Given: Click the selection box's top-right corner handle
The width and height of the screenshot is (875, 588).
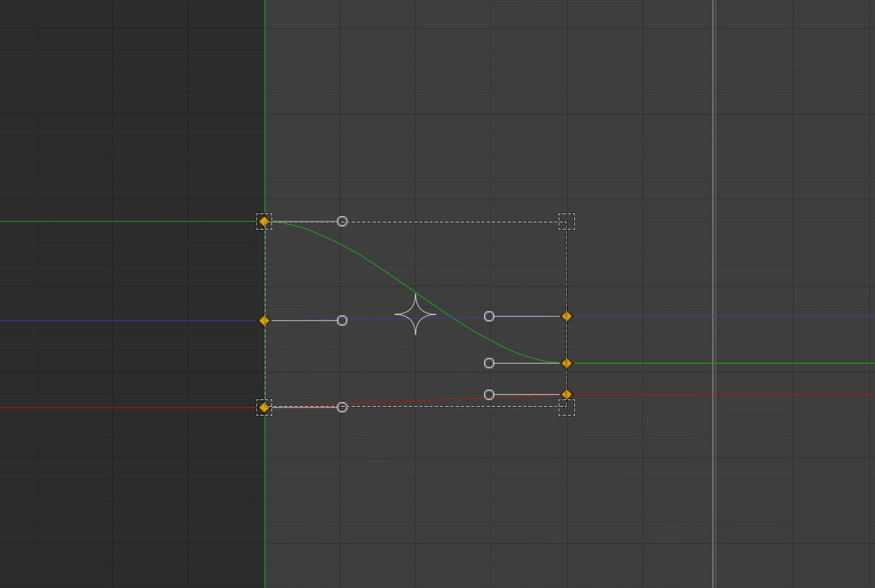Looking at the screenshot, I should pos(567,222).
